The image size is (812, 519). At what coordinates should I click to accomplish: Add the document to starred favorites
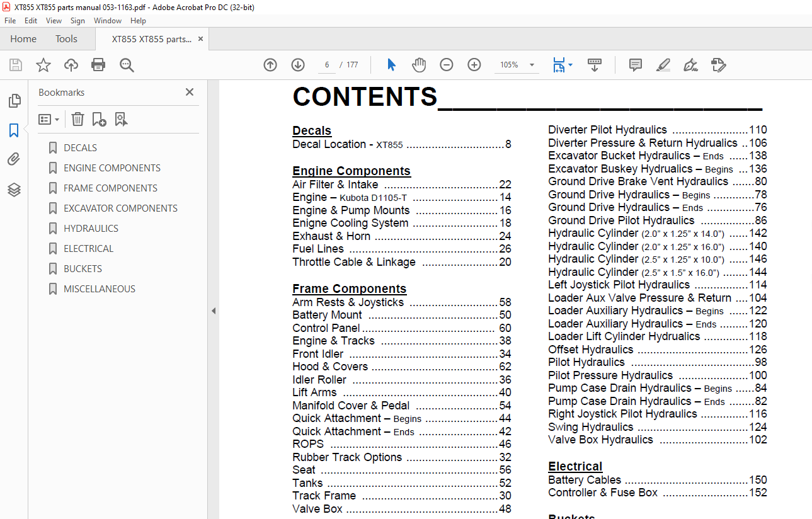pos(43,65)
